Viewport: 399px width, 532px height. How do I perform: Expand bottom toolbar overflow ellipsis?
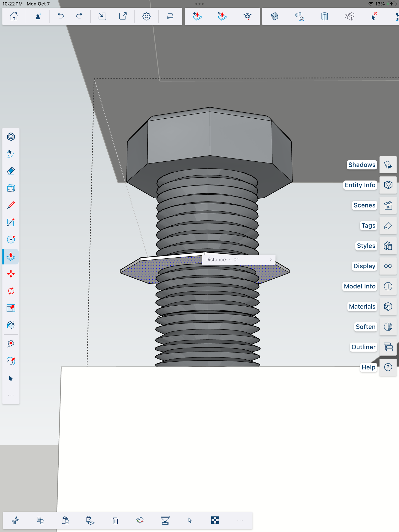240,520
